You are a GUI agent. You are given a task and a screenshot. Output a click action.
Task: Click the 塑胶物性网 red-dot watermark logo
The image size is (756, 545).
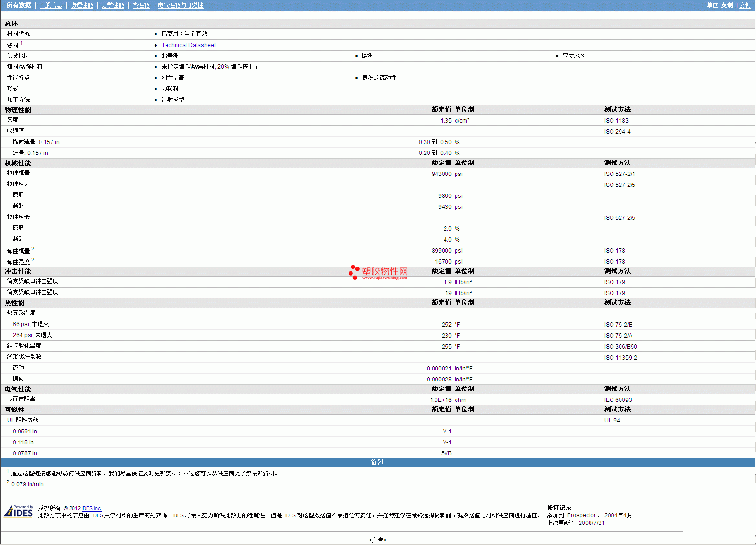378,272
